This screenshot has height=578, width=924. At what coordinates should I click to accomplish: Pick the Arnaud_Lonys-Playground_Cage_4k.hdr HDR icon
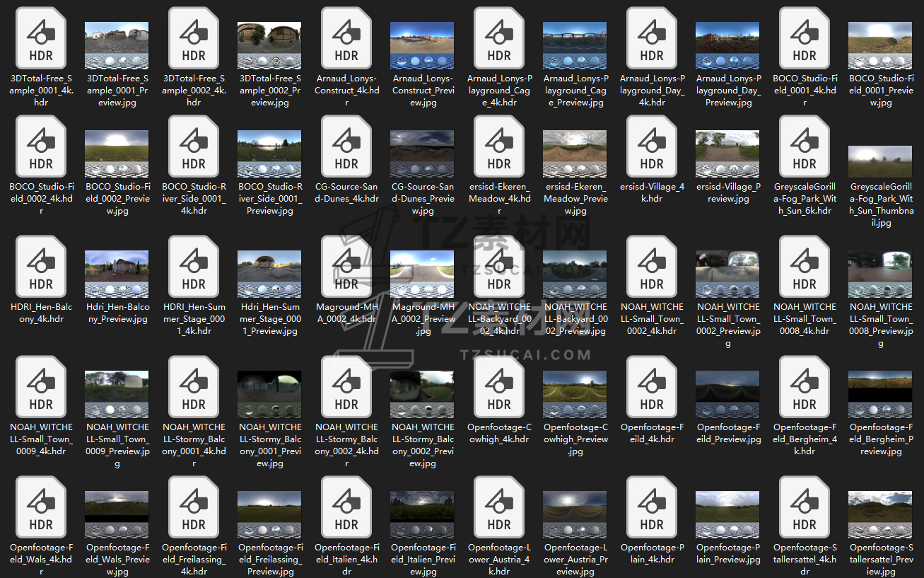[x=499, y=39]
